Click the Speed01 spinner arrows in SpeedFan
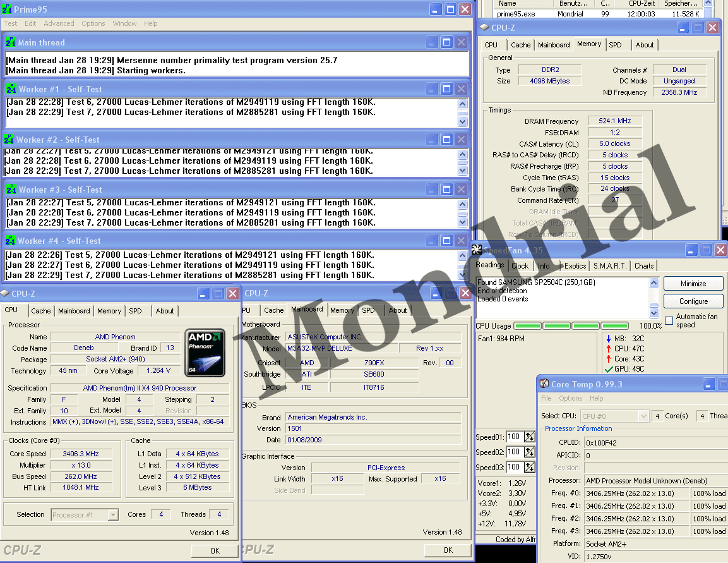 pyautogui.click(x=530, y=437)
